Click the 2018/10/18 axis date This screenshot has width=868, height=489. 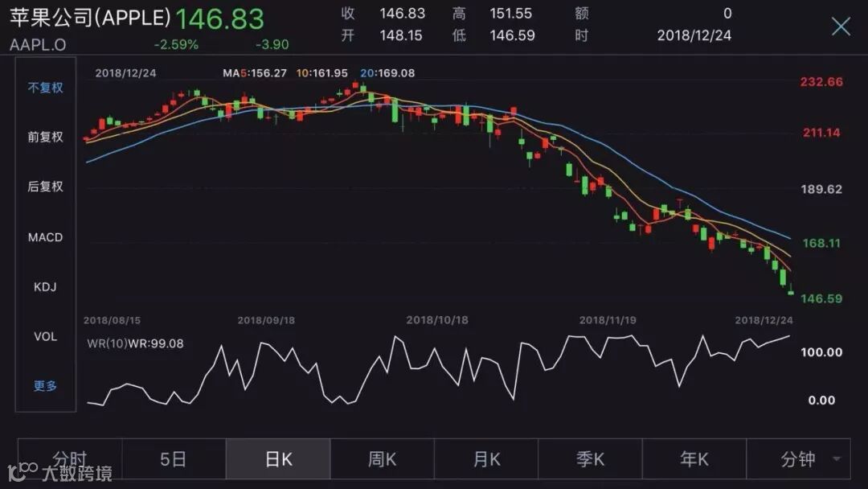[x=437, y=320]
